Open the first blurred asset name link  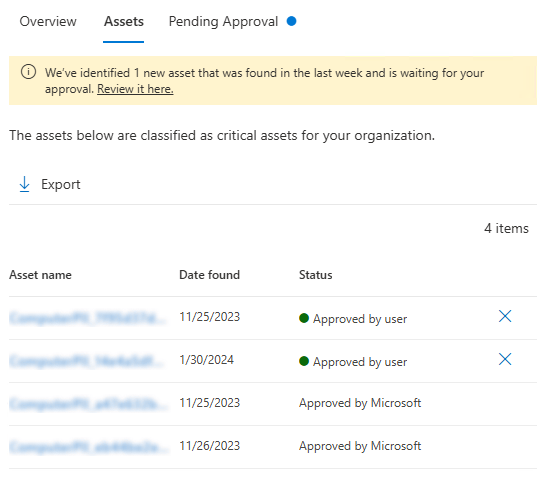88,318
